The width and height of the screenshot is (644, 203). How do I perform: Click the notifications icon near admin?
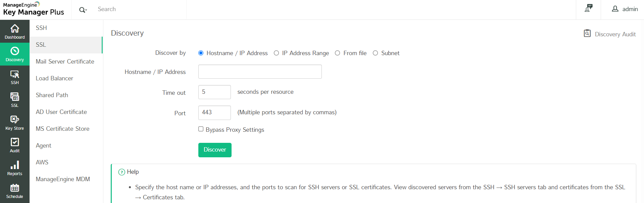tap(588, 8)
